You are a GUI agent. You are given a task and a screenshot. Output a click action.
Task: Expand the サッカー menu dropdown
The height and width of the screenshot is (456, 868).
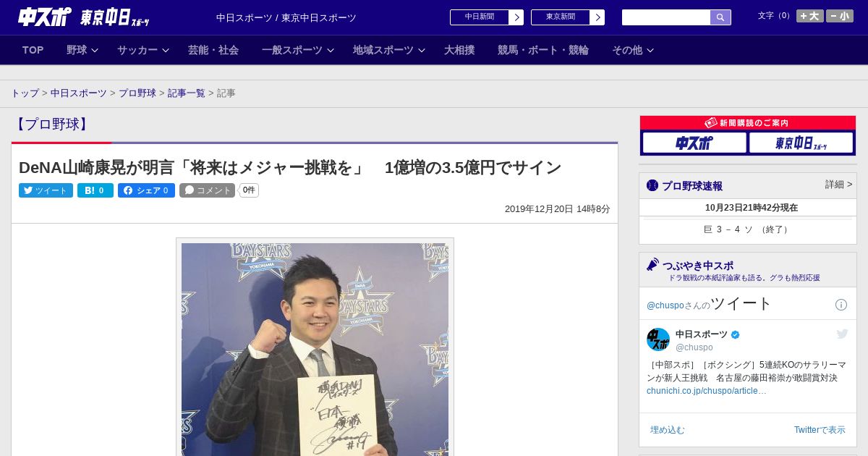[142, 50]
